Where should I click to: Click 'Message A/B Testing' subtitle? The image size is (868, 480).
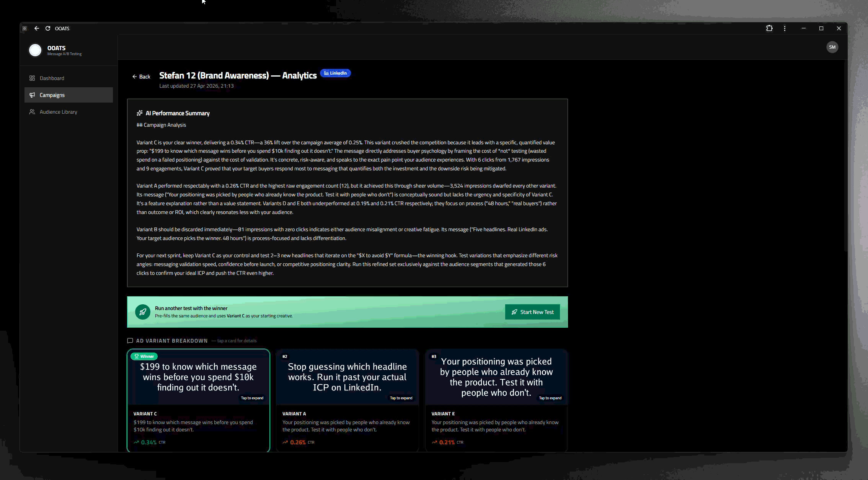click(x=64, y=54)
